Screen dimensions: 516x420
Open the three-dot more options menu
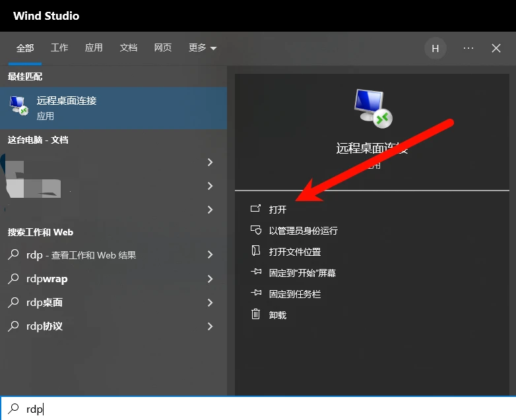tap(468, 48)
